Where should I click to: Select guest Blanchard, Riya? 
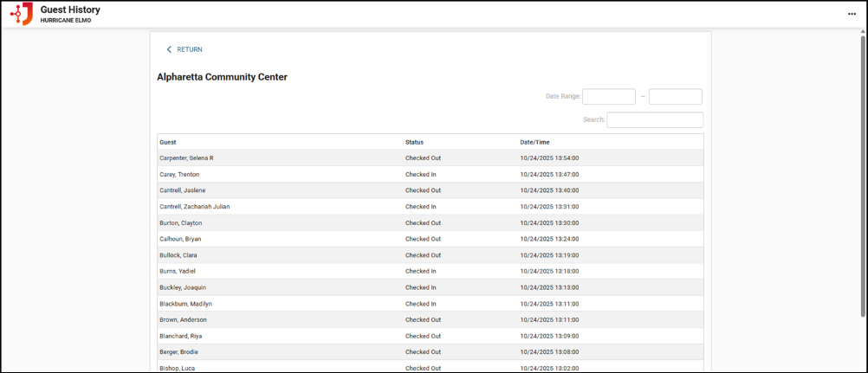[181, 336]
